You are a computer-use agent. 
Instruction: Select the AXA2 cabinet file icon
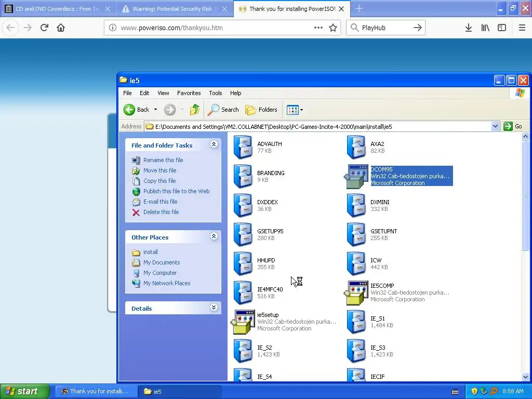[x=356, y=147]
